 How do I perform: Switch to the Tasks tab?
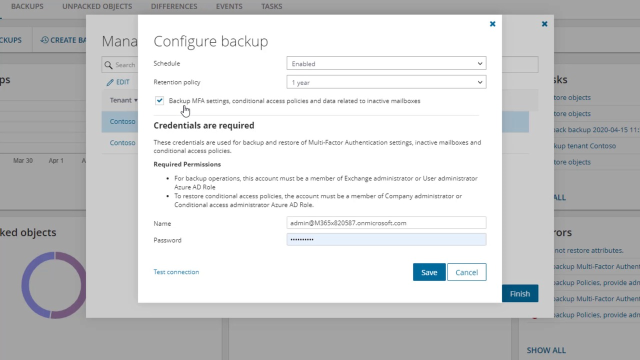pos(271,7)
